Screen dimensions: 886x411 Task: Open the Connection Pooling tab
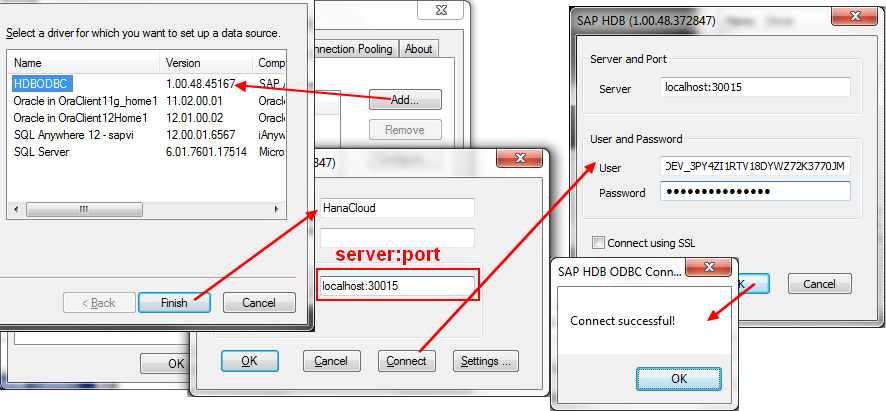point(355,49)
